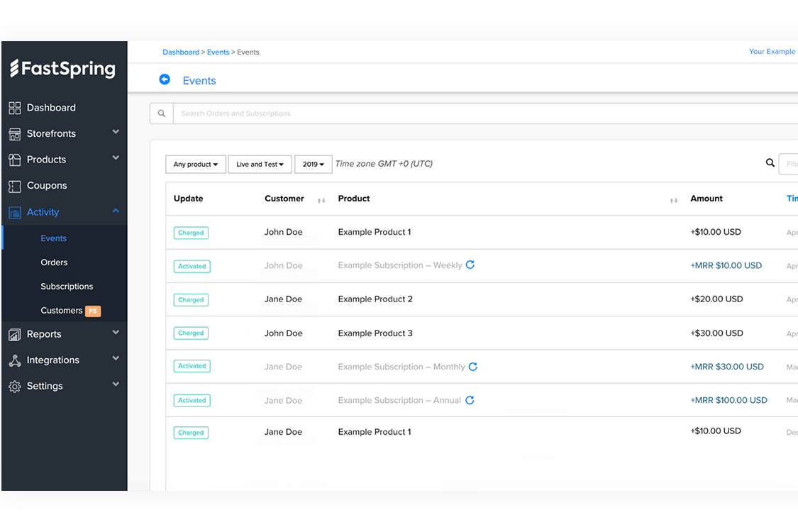This screenshot has height=532, width=798.
Task: Click the magnifier icon next to filter field
Action: [770, 163]
